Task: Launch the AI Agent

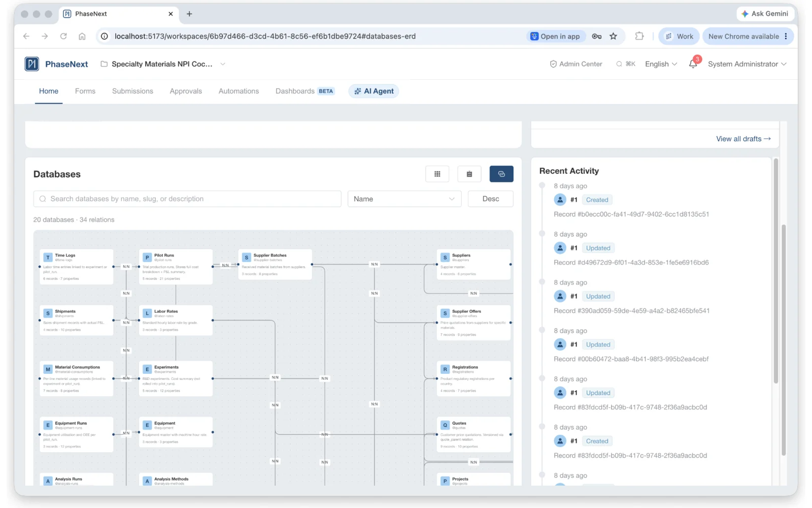Action: (x=374, y=91)
